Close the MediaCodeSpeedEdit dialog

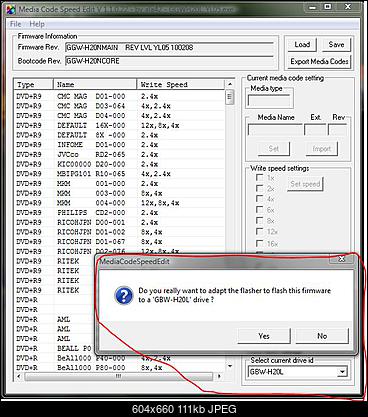341,259
